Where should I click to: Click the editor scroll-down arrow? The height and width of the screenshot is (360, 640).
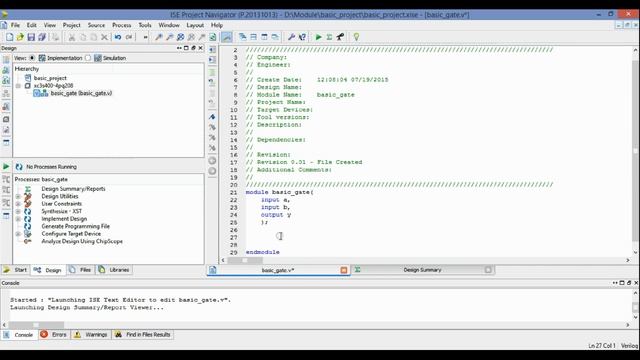pos(636,253)
